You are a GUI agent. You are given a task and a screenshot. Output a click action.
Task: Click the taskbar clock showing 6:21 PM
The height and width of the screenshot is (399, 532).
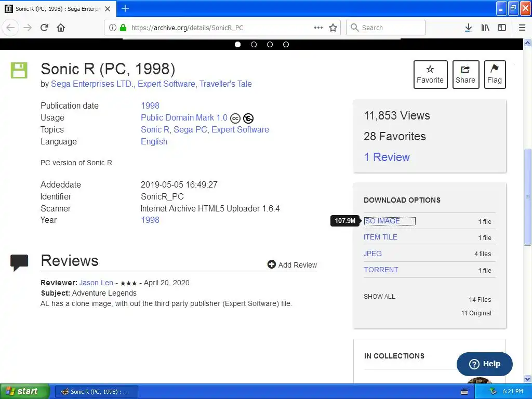(513, 392)
